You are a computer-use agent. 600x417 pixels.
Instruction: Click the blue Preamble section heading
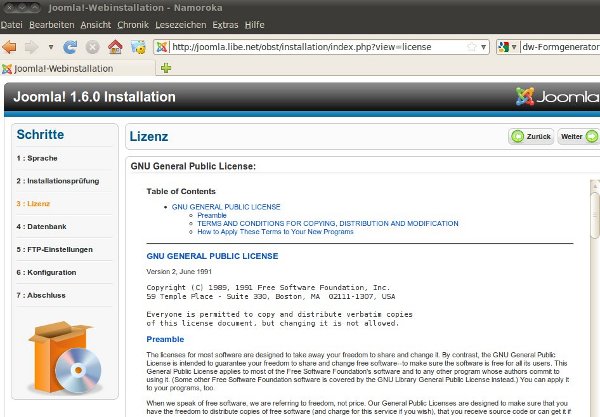[165, 339]
